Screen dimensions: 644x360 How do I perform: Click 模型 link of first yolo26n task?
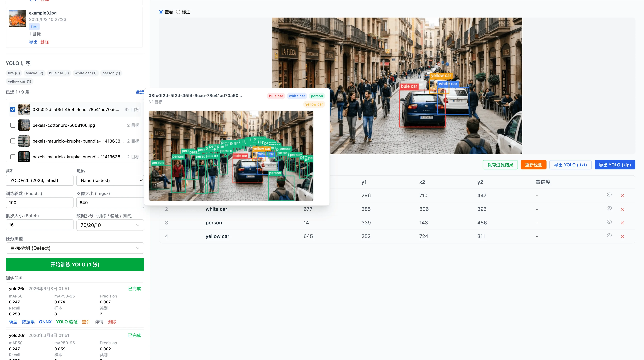tap(13, 322)
